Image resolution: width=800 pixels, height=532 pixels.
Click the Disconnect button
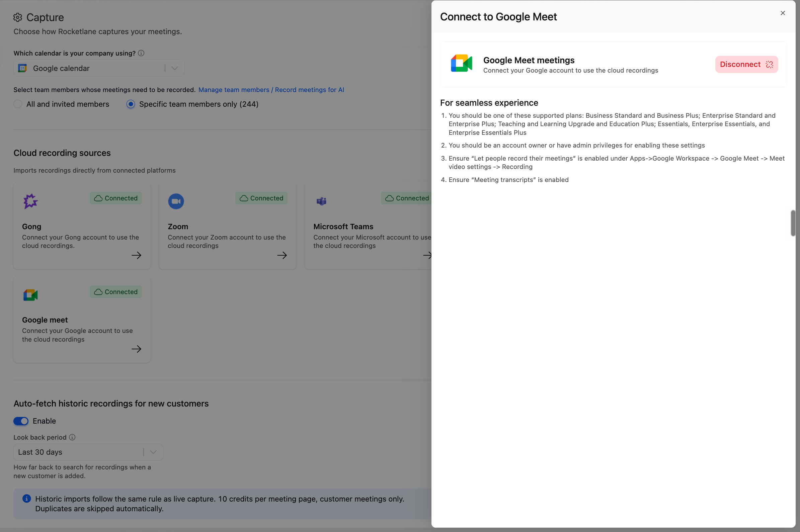pyautogui.click(x=746, y=65)
